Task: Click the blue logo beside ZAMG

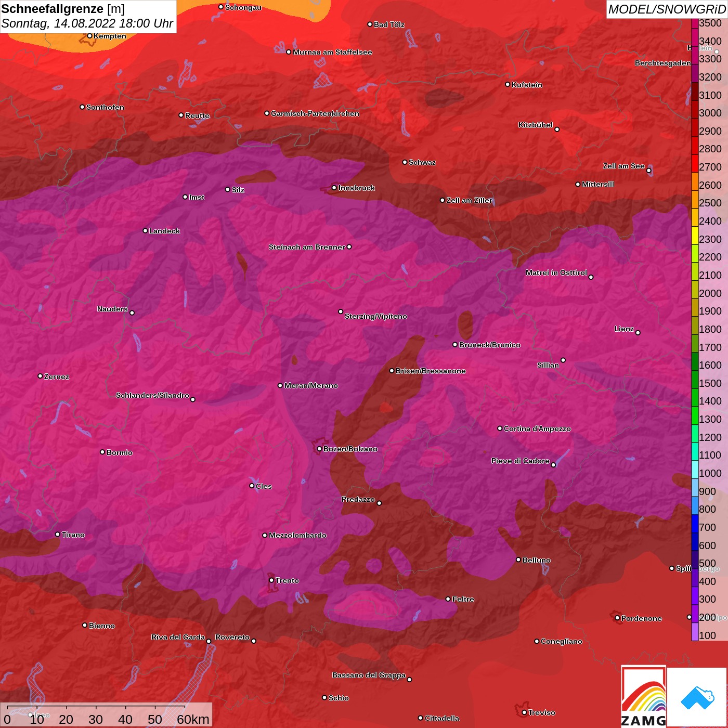Action: 697,698
